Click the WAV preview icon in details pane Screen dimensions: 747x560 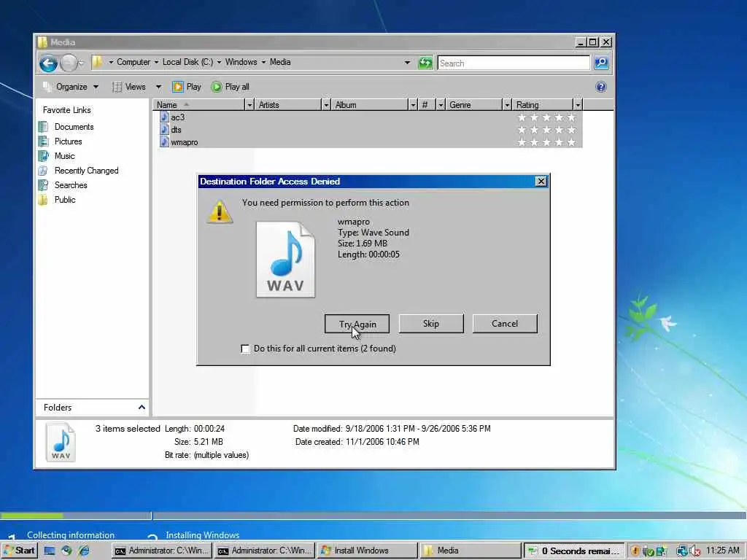(61, 442)
